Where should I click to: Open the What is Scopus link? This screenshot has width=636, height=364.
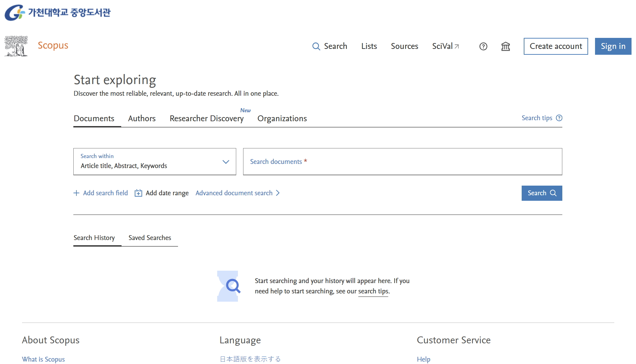pyautogui.click(x=43, y=359)
